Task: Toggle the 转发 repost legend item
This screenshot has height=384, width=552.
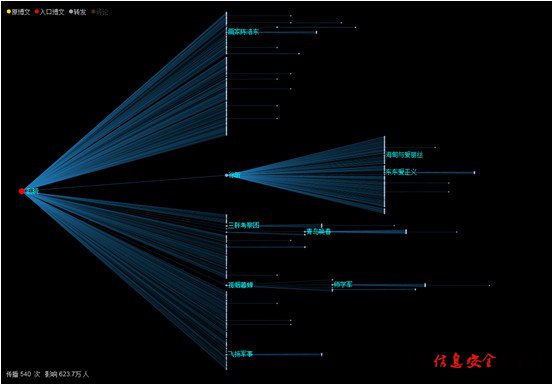Action: tap(77, 12)
